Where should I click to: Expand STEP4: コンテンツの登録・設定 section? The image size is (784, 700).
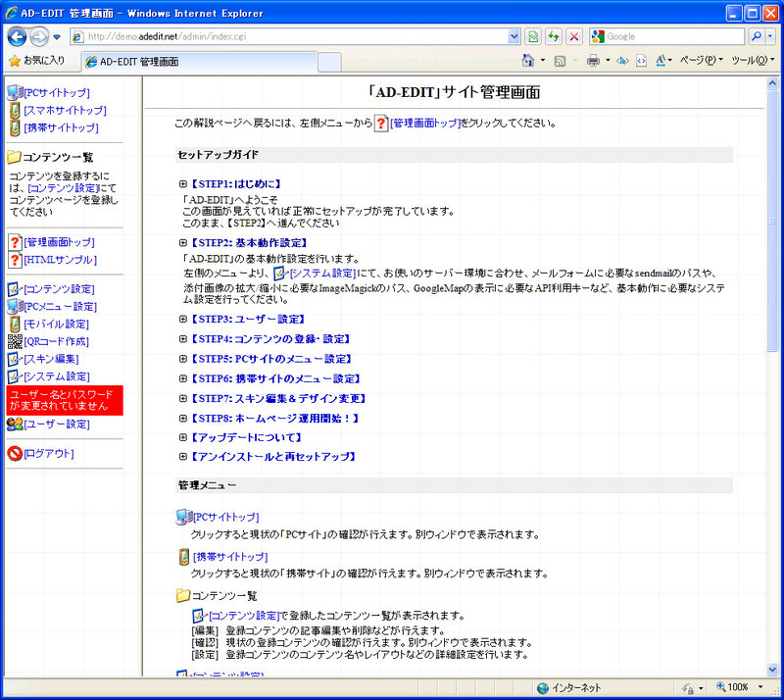pyautogui.click(x=183, y=339)
